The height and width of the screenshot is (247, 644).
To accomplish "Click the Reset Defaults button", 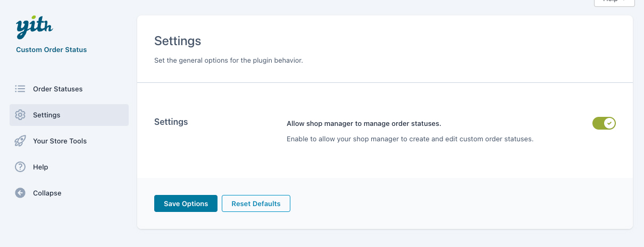I will click(256, 203).
